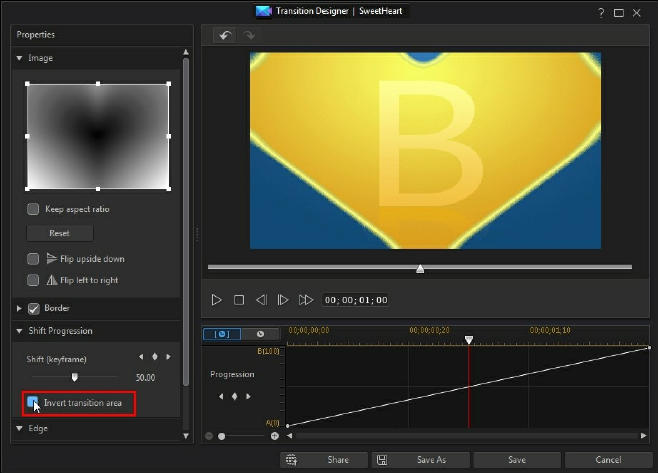The width and height of the screenshot is (658, 473).
Task: Click the Reset button
Action: click(59, 233)
